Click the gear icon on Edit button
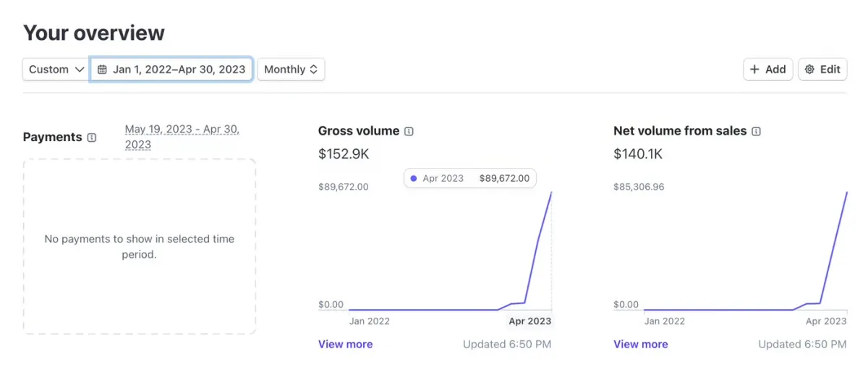The height and width of the screenshot is (388, 868). pyautogui.click(x=809, y=69)
